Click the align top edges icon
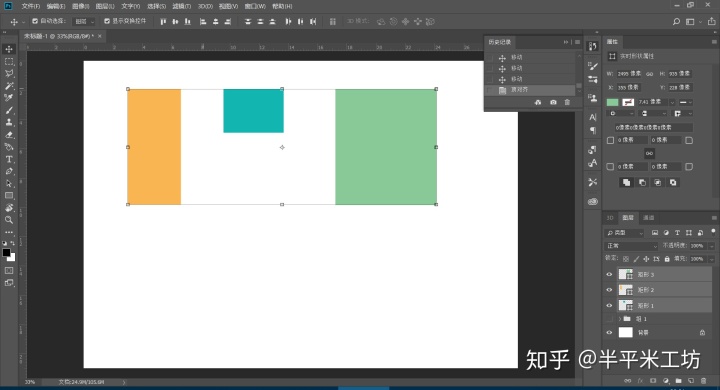 (163, 22)
